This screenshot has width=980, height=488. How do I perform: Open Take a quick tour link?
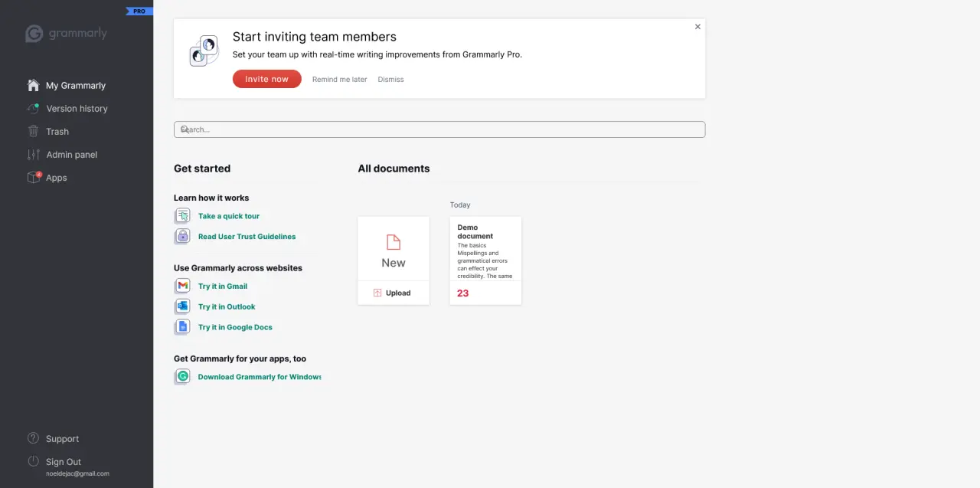coord(229,216)
